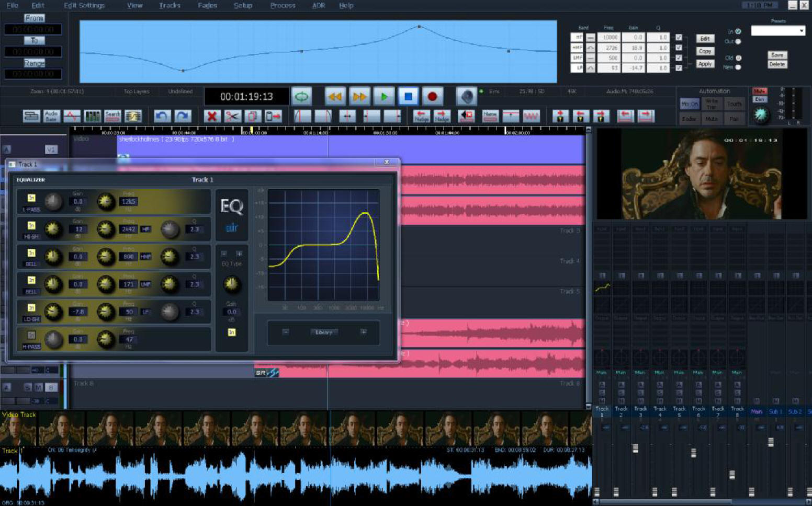Click the Undo arrow in the toolbar
812x506 pixels.
[x=162, y=116]
